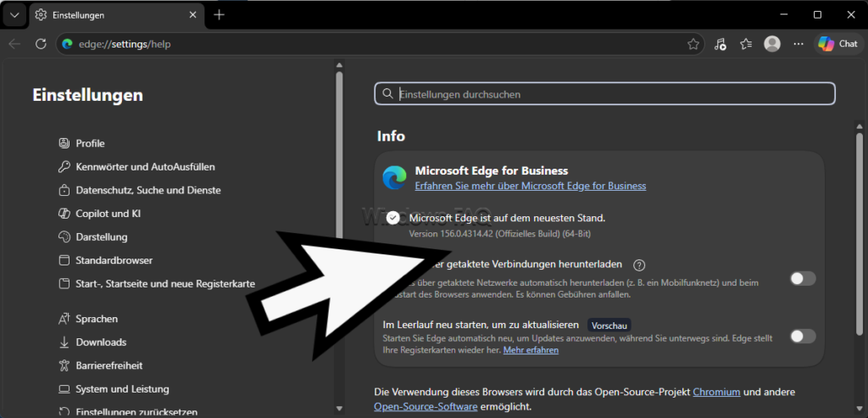The height and width of the screenshot is (418, 868).
Task: Reload the page with refresh icon
Action: click(x=41, y=44)
